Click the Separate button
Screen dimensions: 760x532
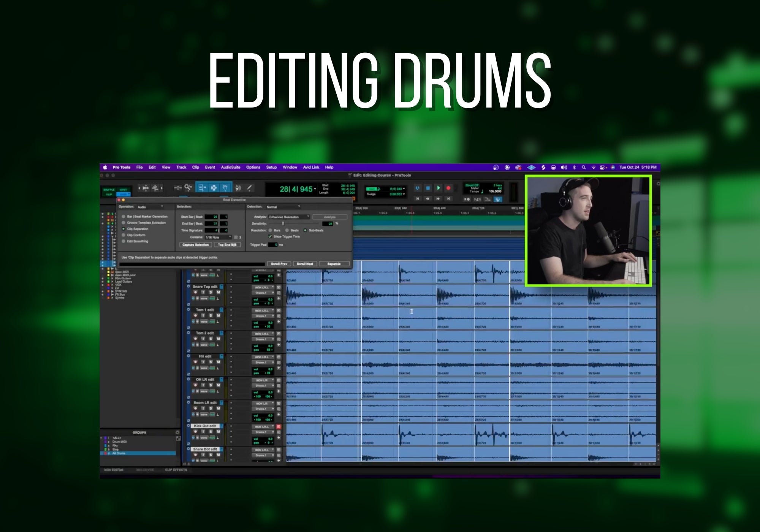pos(334,264)
